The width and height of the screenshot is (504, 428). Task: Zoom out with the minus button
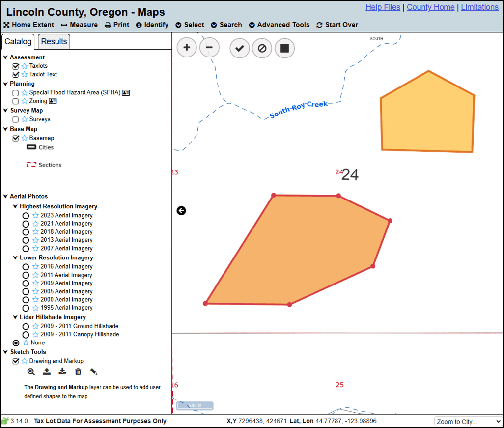209,48
